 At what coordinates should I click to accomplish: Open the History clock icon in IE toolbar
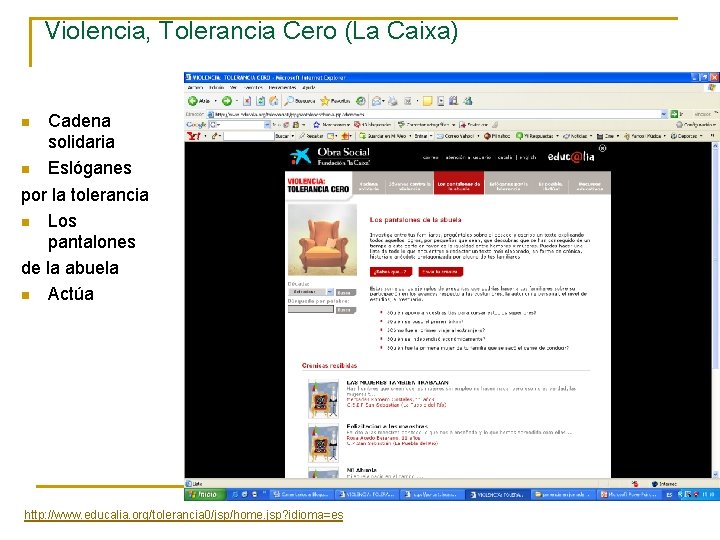tap(361, 101)
